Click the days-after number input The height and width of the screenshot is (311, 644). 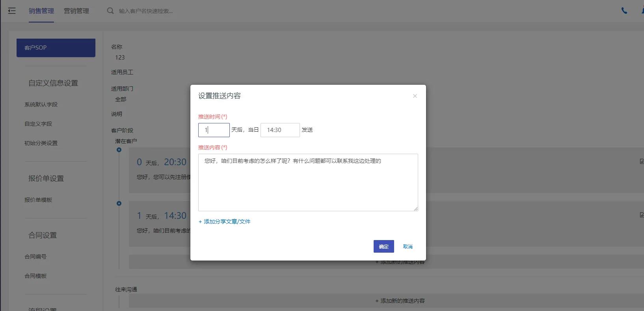[x=214, y=130]
